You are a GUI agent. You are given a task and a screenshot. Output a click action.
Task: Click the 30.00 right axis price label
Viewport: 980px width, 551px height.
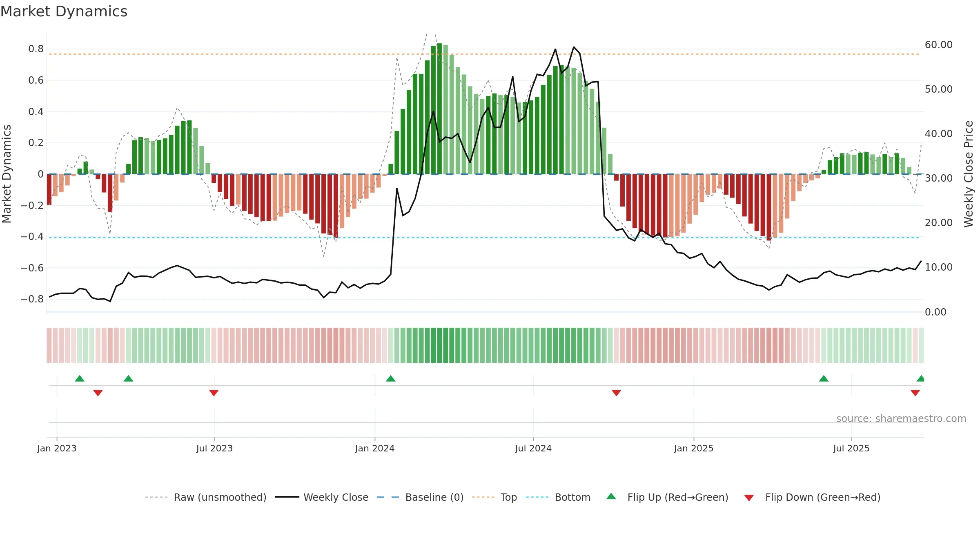pos(939,178)
